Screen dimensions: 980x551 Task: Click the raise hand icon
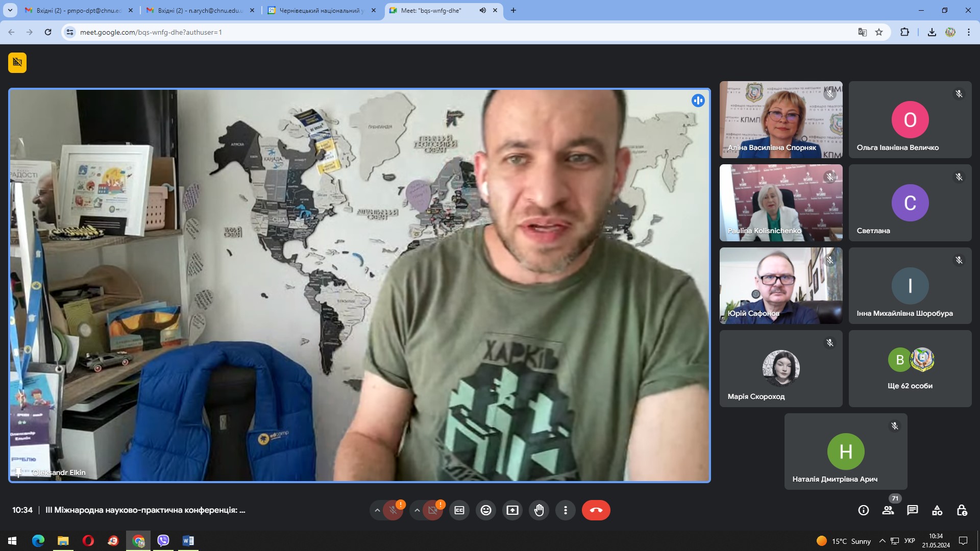pos(539,510)
